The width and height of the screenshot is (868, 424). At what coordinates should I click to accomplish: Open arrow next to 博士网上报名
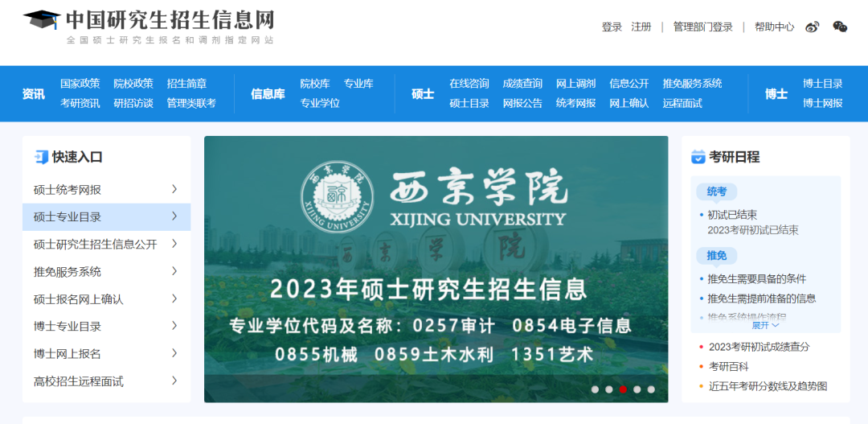[x=174, y=353]
